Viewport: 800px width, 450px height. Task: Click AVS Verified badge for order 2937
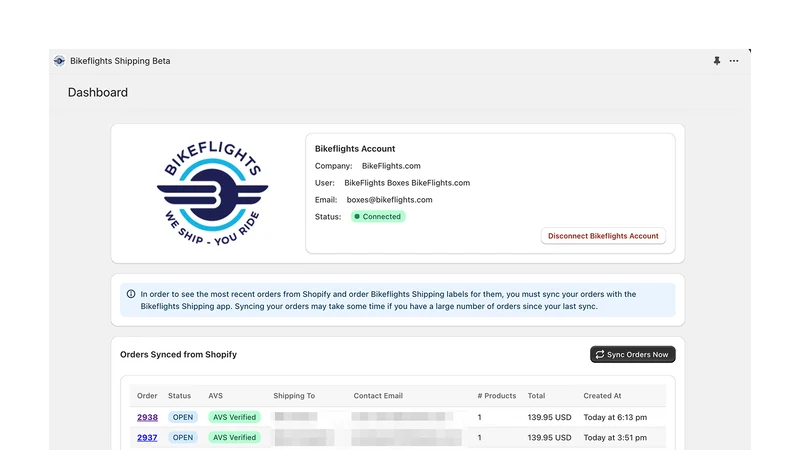(234, 437)
